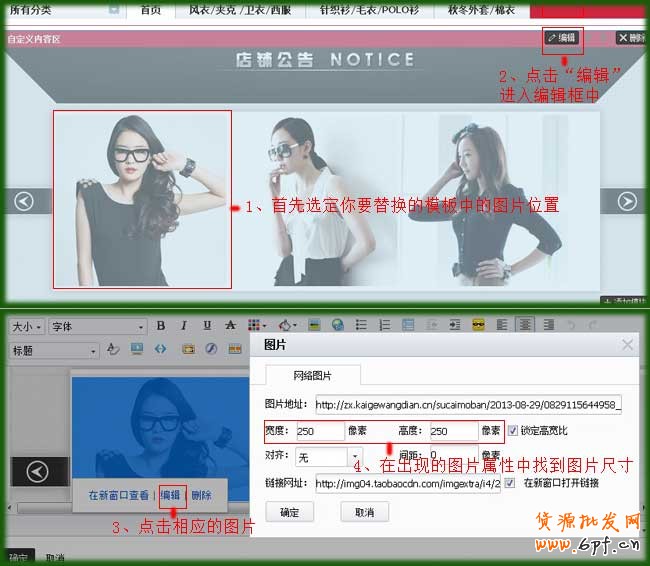Align text left in editor

pos(502,325)
